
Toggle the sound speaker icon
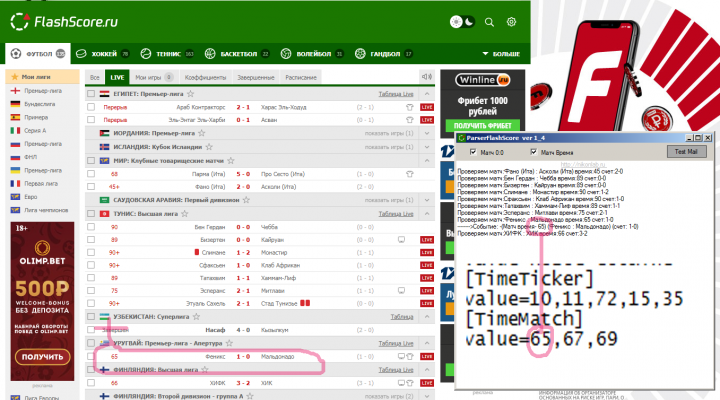click(x=427, y=77)
